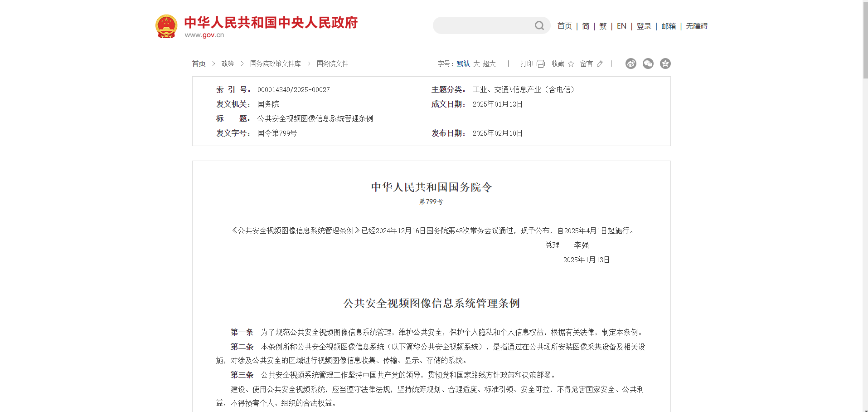Click heading 中华人民共和国国务院令
Screen dimensions: 868x412
tap(432, 187)
